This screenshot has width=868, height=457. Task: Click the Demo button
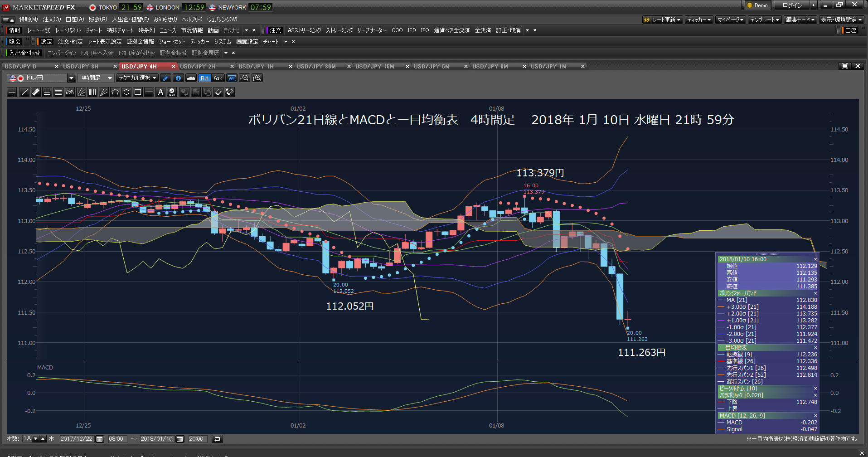click(x=757, y=5)
